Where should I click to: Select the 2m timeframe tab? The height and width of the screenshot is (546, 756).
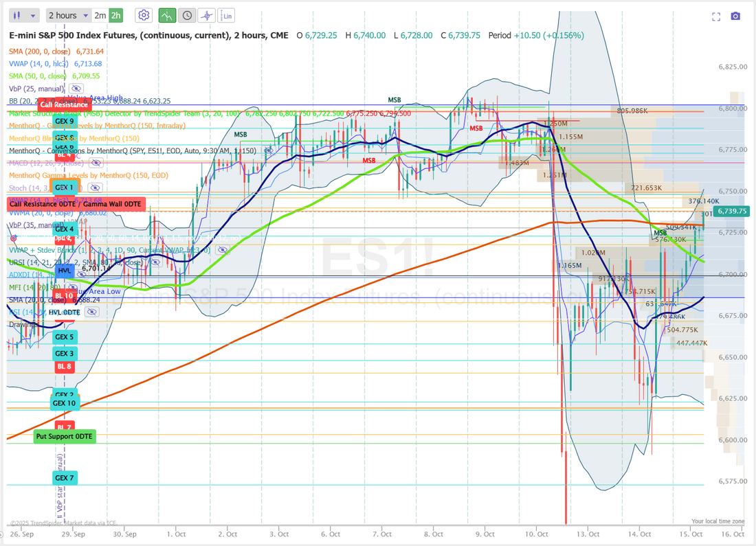(x=100, y=15)
